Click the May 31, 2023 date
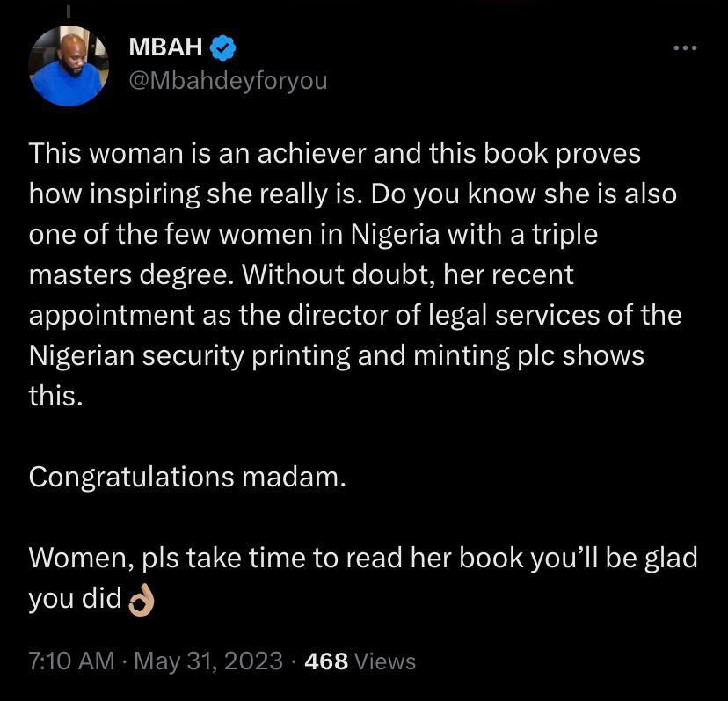The width and height of the screenshot is (728, 701). point(207,661)
